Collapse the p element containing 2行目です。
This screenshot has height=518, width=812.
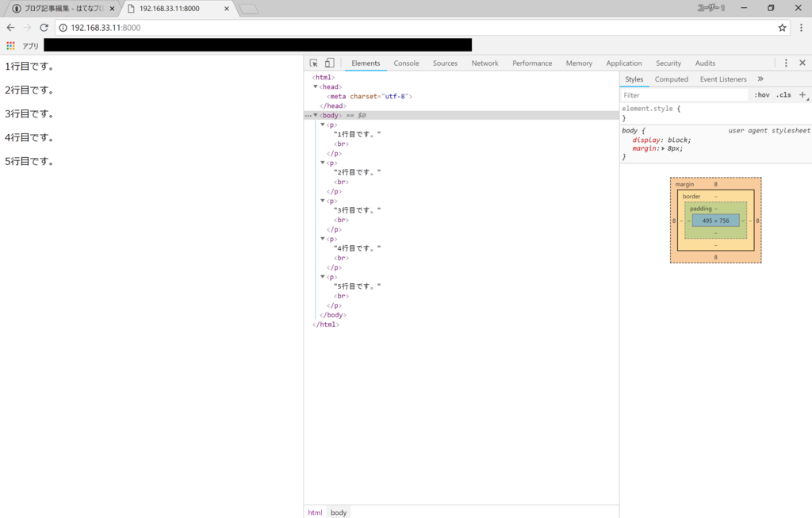[323, 163]
